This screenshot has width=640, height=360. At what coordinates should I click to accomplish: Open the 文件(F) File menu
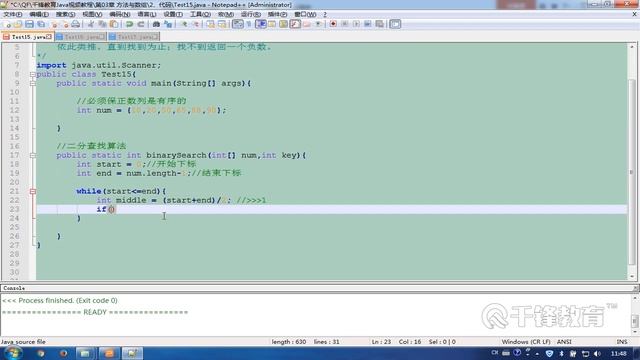13,14
